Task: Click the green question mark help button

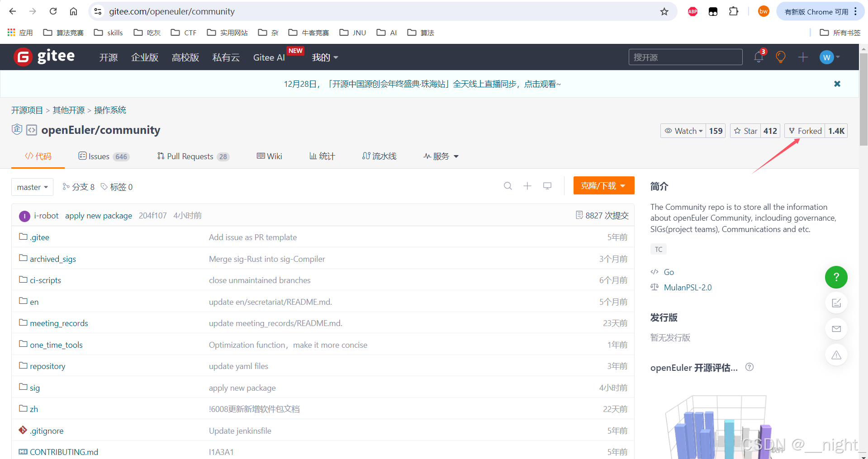Action: tap(836, 277)
